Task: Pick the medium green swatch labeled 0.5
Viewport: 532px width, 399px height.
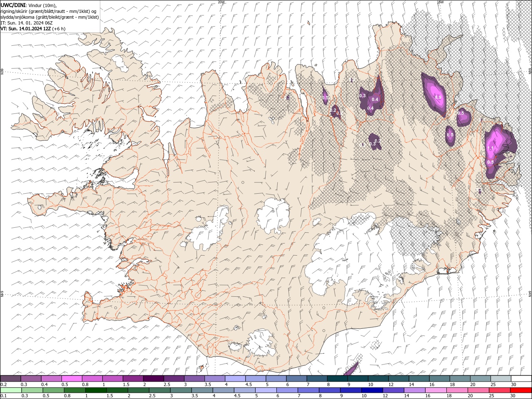Action: 53,390
